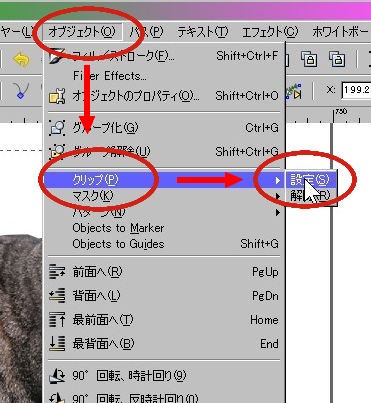Choose フィル/ストローク(F) menu entry
Screen dimensions: 371x403
click(164, 56)
